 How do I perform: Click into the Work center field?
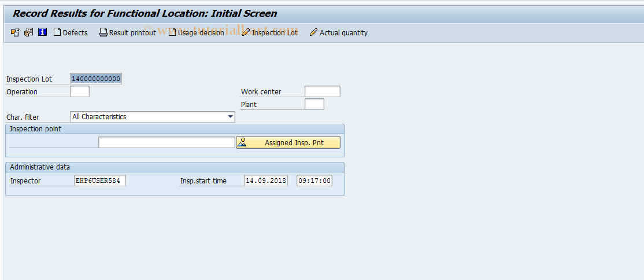tap(323, 91)
